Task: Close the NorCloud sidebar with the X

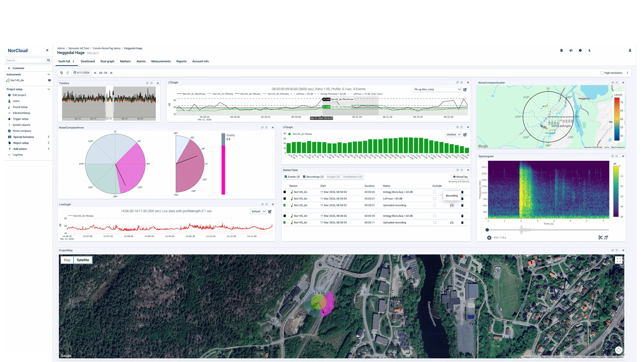Action: [47, 50]
